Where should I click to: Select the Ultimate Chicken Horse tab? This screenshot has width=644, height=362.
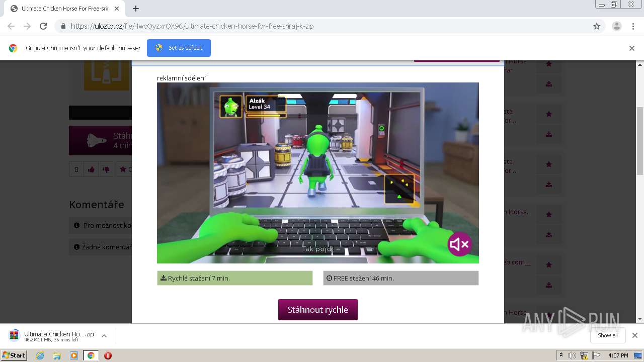coord(64,9)
